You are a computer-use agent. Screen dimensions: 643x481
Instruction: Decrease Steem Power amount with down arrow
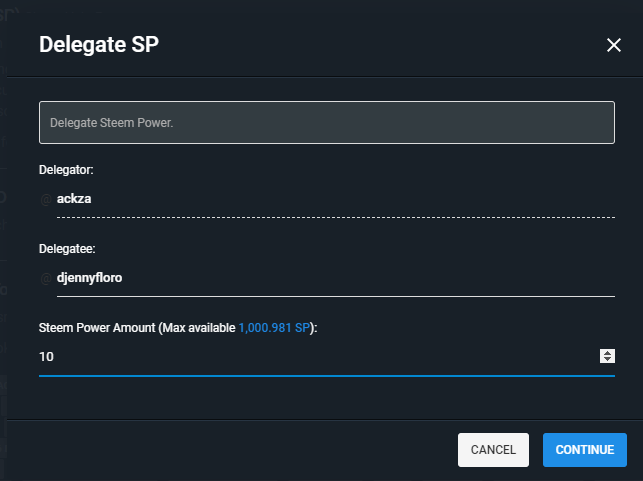click(607, 360)
